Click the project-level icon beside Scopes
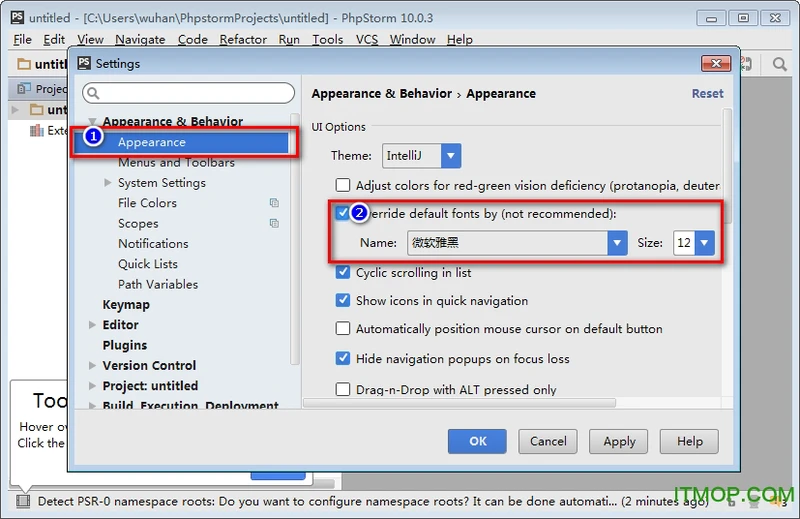The width and height of the screenshot is (800, 519). click(x=274, y=224)
